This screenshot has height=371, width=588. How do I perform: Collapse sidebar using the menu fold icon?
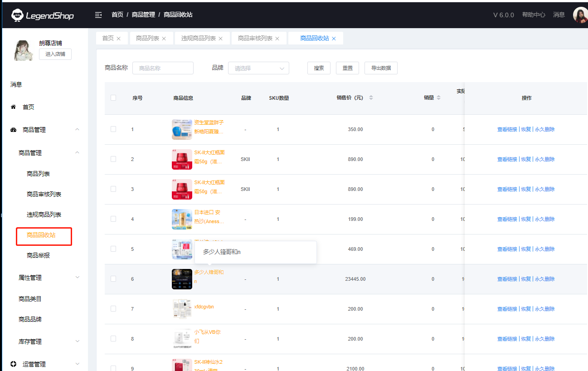pyautogui.click(x=98, y=15)
